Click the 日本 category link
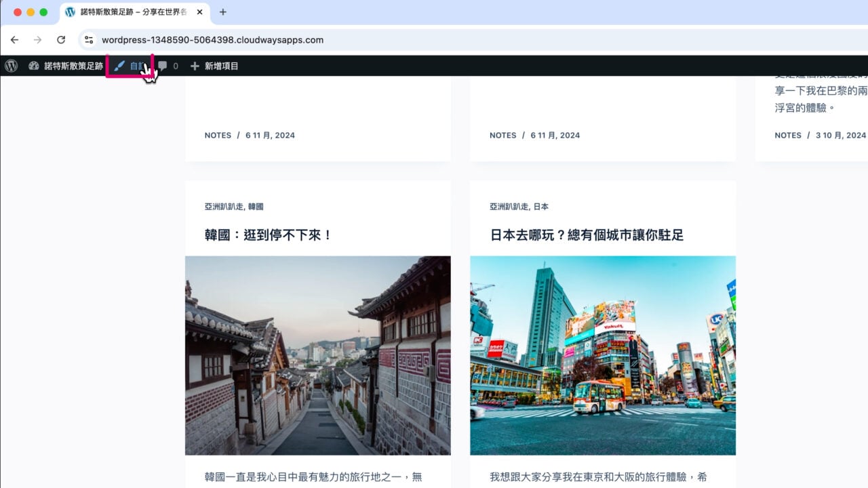 click(x=540, y=207)
